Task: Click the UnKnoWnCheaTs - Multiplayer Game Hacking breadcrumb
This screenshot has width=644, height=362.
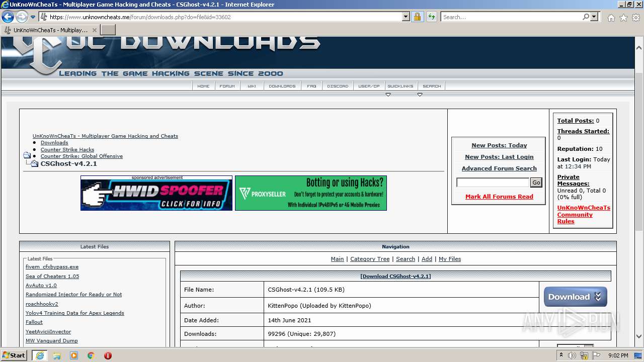Action: 105,136
